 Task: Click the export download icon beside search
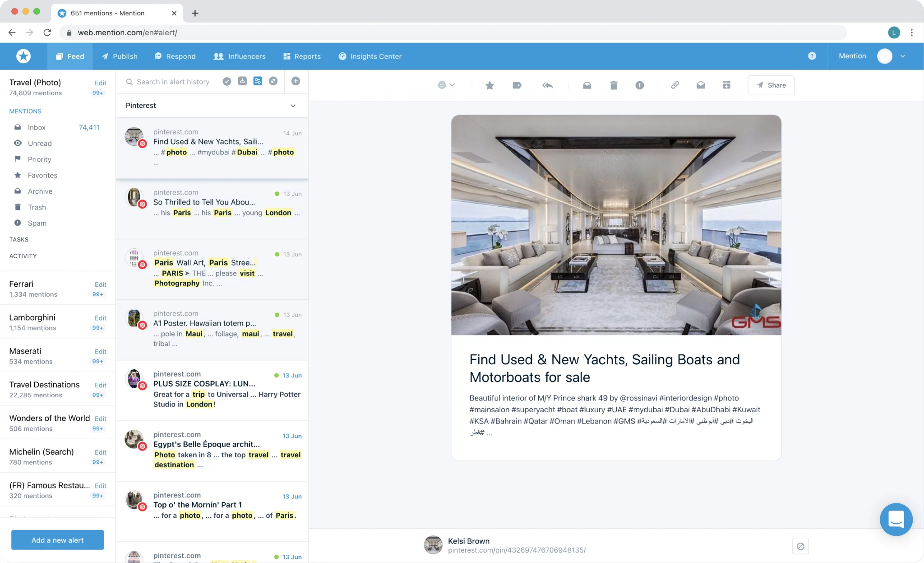[x=242, y=81]
